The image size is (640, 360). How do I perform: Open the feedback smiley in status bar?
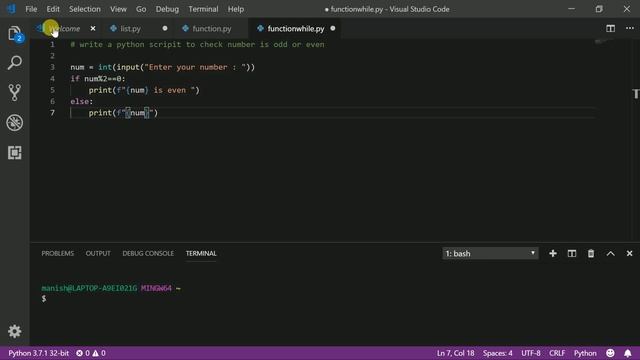pyautogui.click(x=610, y=353)
